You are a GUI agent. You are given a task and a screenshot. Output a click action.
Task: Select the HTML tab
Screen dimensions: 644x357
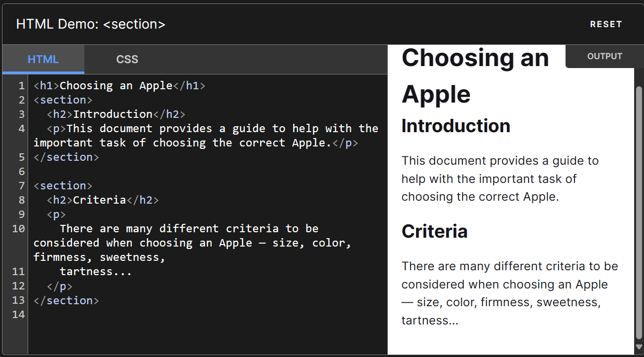point(43,60)
